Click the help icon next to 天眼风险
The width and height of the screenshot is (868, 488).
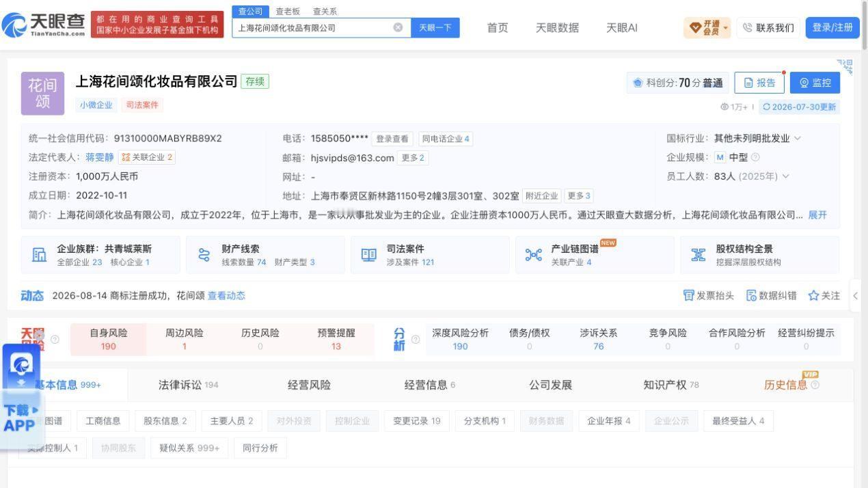(x=55, y=340)
